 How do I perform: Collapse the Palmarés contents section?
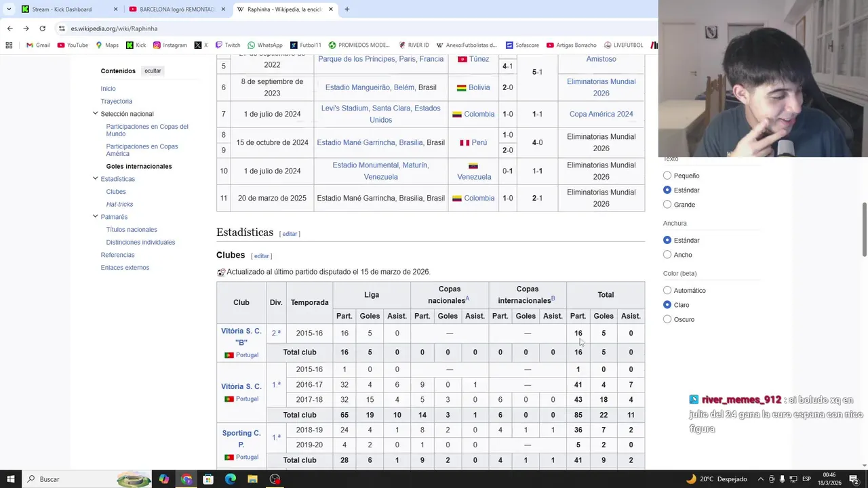95,216
